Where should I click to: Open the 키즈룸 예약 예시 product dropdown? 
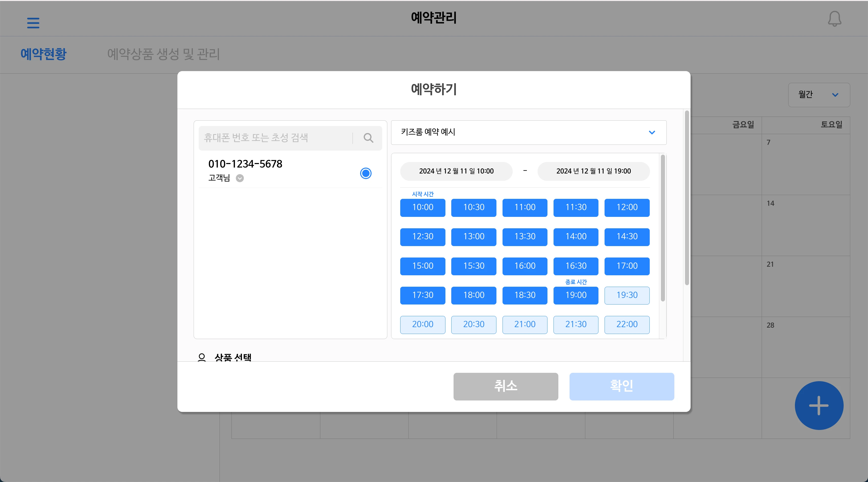(x=528, y=133)
